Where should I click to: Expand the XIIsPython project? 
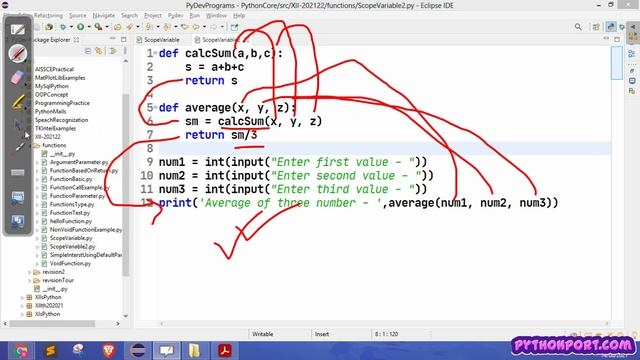[x=22, y=297]
